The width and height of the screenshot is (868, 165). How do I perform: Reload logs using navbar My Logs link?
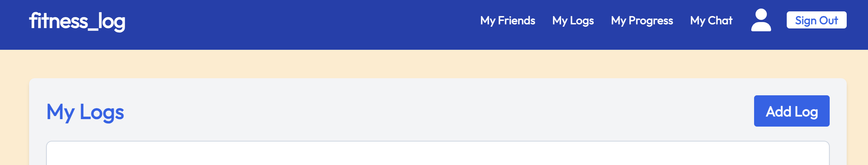pyautogui.click(x=573, y=21)
